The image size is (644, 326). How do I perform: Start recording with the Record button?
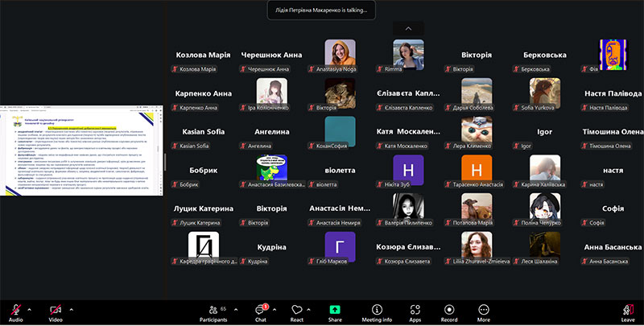[x=448, y=312]
